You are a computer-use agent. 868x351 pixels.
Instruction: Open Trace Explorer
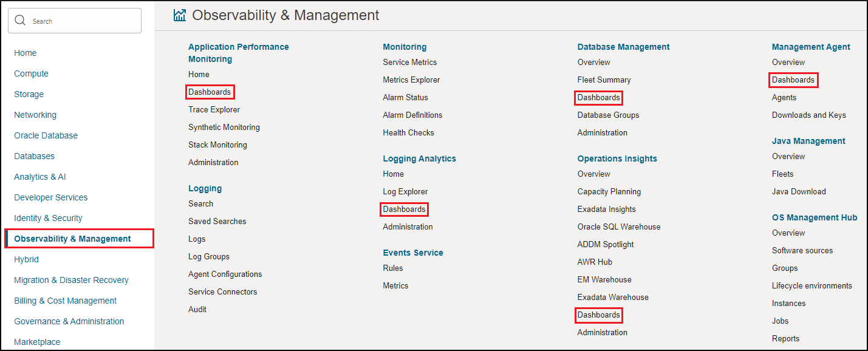(214, 109)
